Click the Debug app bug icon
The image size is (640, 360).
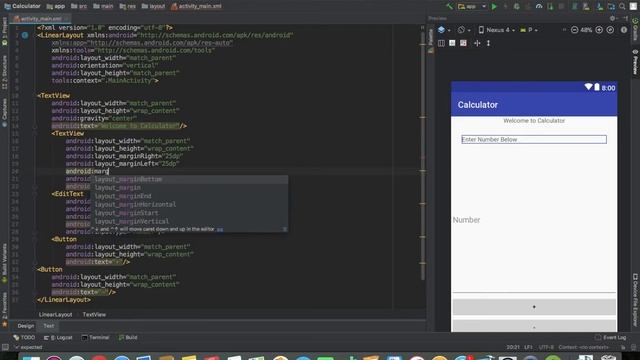[x=517, y=7]
